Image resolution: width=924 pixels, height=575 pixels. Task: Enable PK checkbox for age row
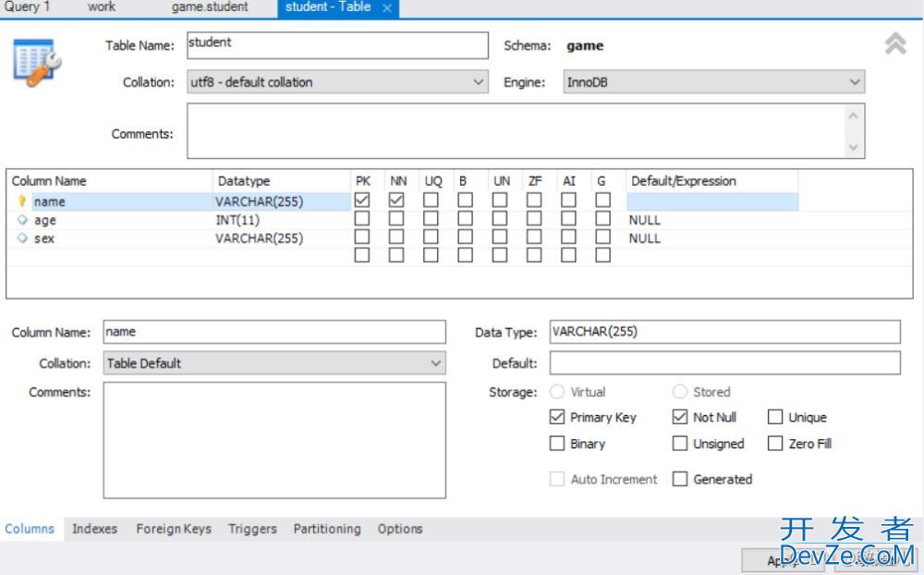pos(362,219)
